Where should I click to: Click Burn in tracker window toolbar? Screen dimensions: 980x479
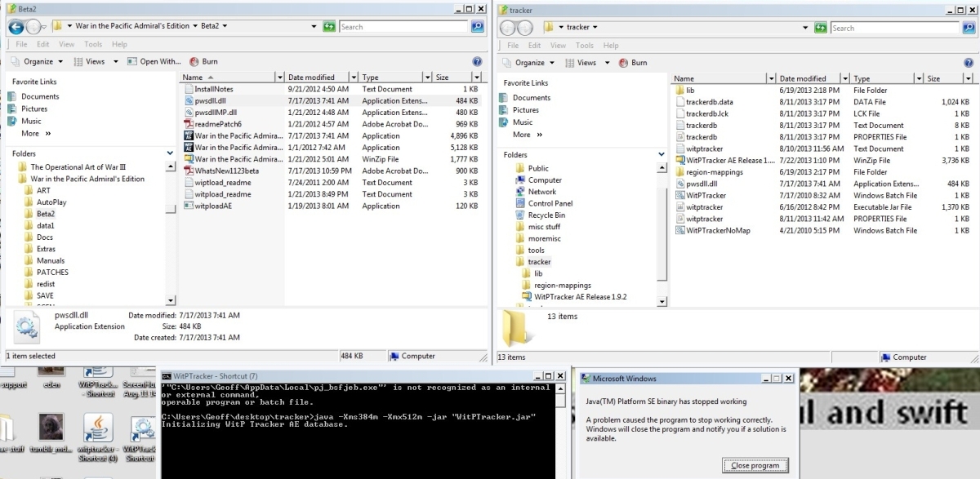(x=631, y=63)
